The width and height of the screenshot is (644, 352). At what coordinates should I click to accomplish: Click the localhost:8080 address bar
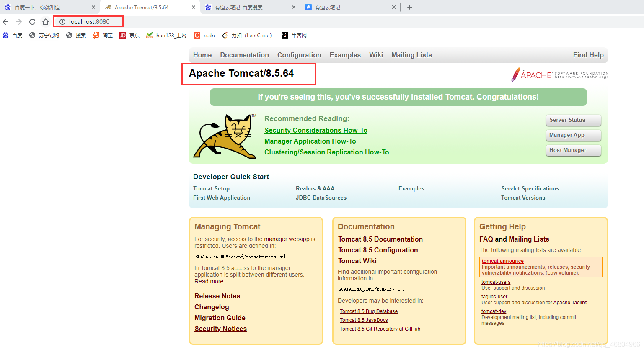(88, 22)
